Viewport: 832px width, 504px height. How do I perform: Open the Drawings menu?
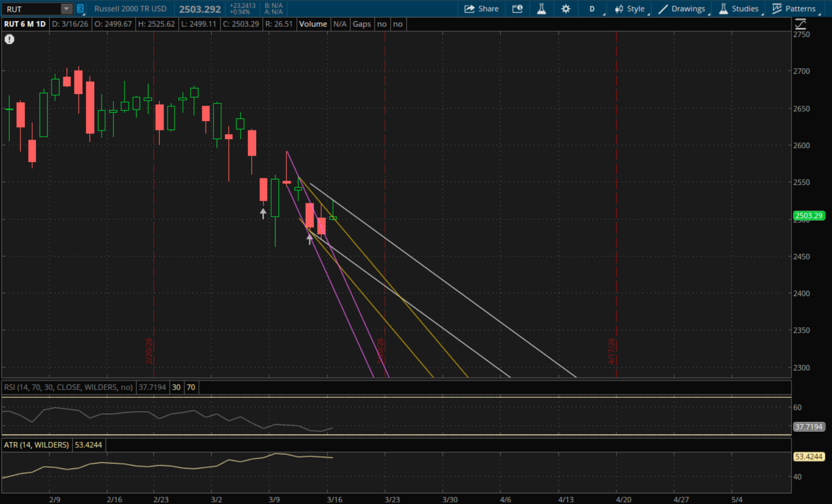tap(682, 9)
